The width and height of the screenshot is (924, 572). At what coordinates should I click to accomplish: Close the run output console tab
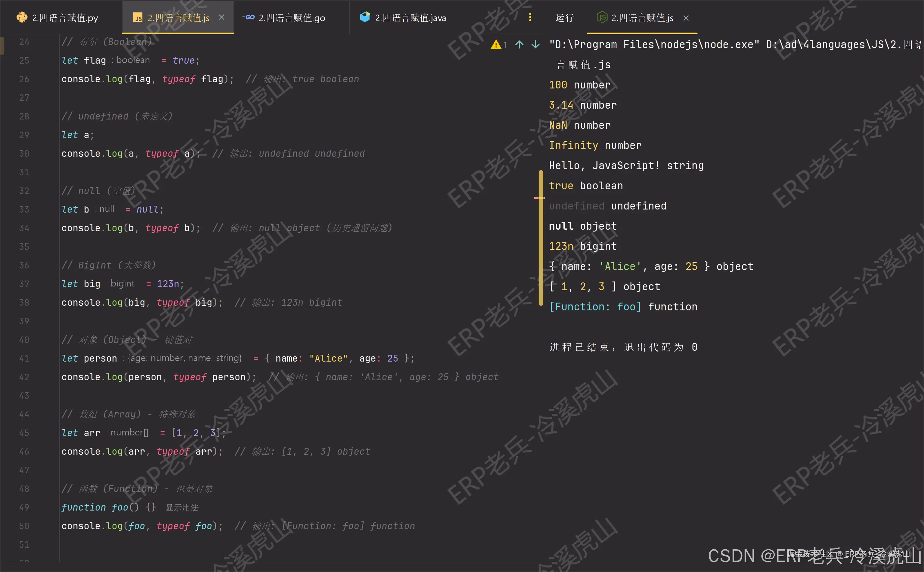click(685, 18)
